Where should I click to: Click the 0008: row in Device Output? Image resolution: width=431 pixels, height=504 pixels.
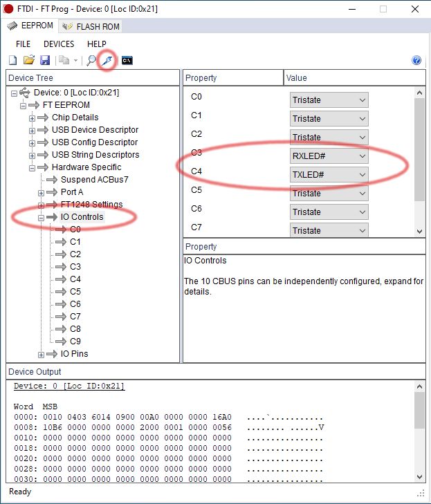point(169,427)
